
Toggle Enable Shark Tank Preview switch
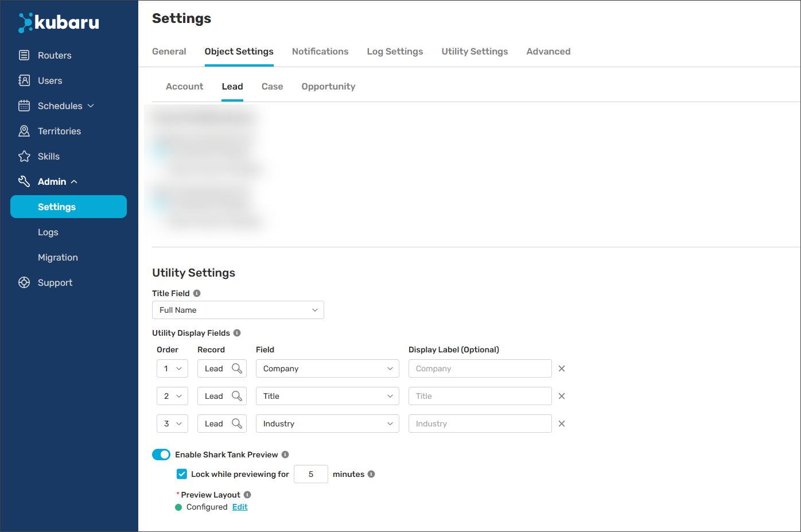tap(161, 455)
